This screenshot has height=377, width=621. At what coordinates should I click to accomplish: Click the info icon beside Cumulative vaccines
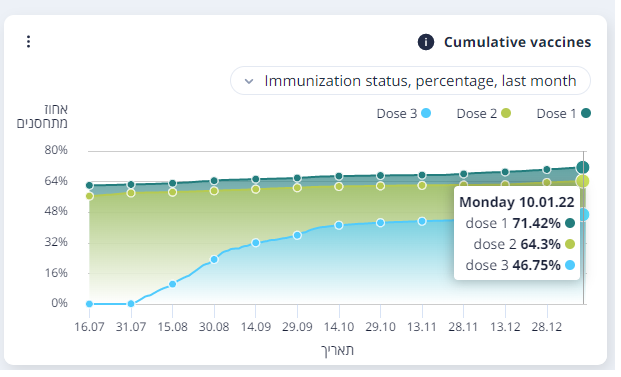[x=426, y=42]
